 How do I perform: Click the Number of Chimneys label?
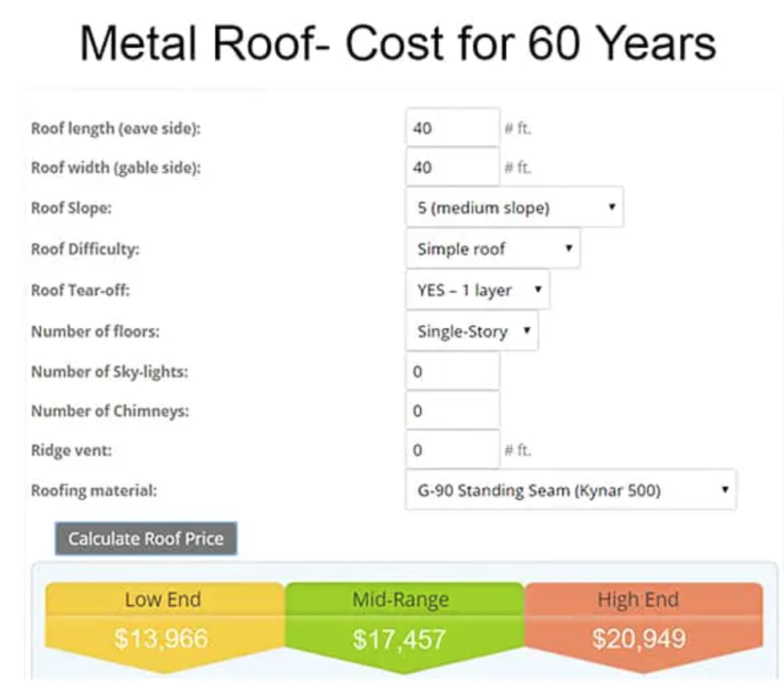[110, 411]
